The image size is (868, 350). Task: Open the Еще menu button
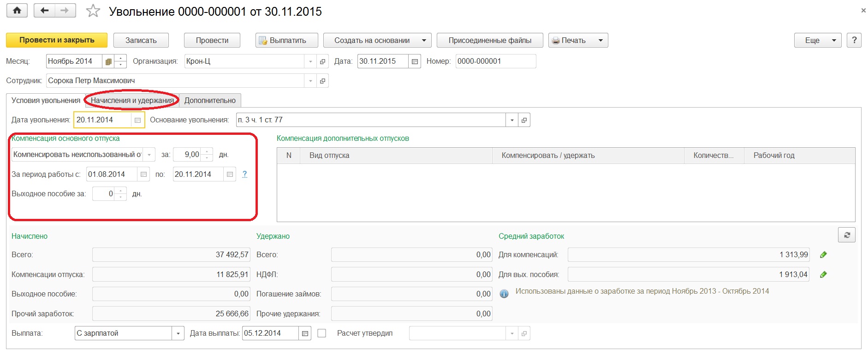[817, 40]
